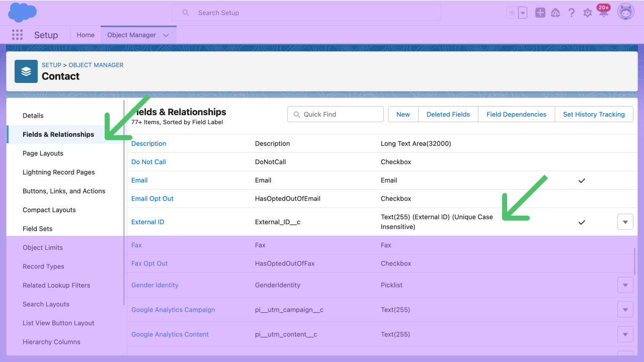Open Google Analytics Content row actions dropdown
This screenshot has width=644, height=362.
pyautogui.click(x=625, y=334)
